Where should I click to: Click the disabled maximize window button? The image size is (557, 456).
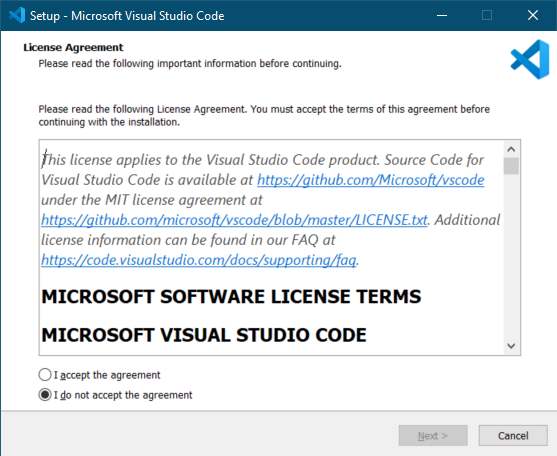pos(487,15)
